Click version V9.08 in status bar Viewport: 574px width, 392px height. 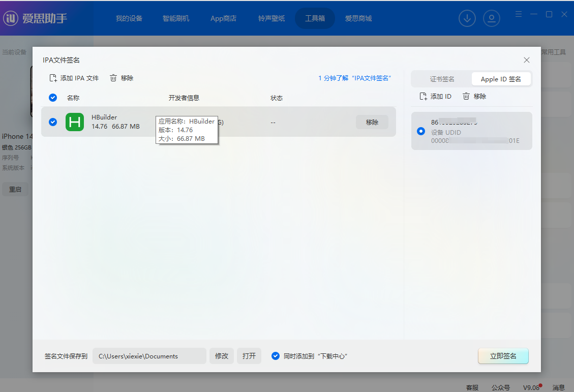531,387
